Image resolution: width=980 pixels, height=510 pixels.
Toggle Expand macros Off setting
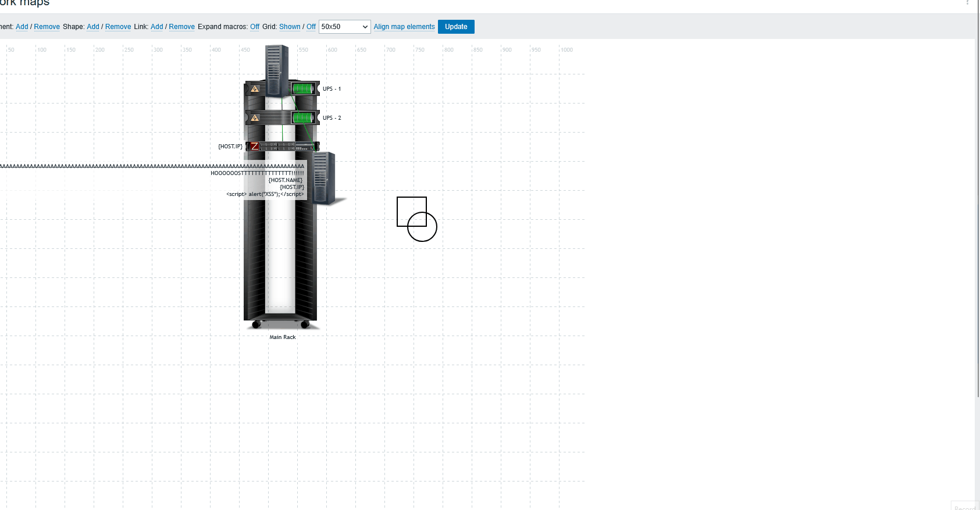pyautogui.click(x=255, y=27)
